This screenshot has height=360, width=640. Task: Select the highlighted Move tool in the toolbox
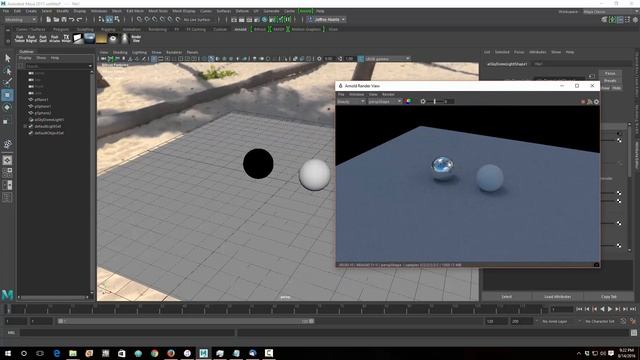[x=7, y=95]
